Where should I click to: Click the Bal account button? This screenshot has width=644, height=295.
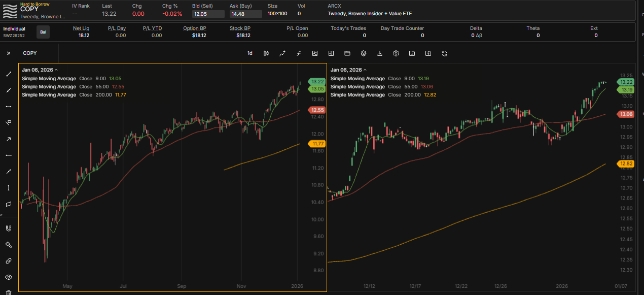(43, 32)
